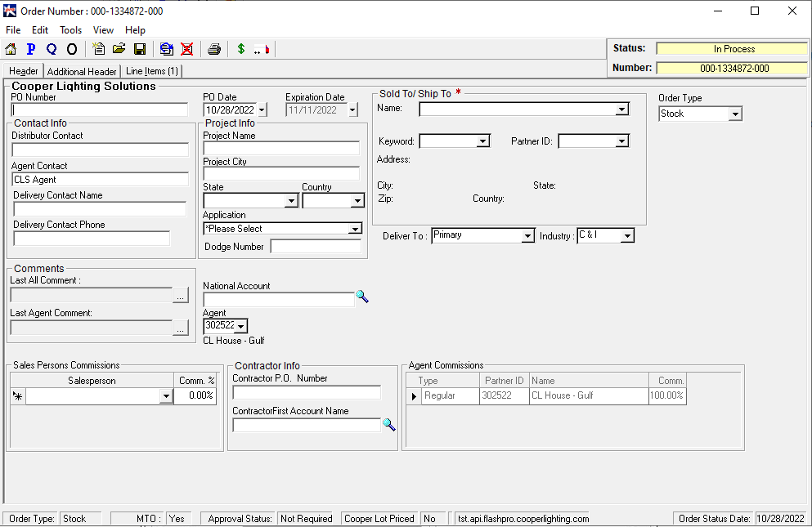This screenshot has height=527, width=812.
Task: Click the Delivery Contact Phone field
Action: [x=92, y=239]
